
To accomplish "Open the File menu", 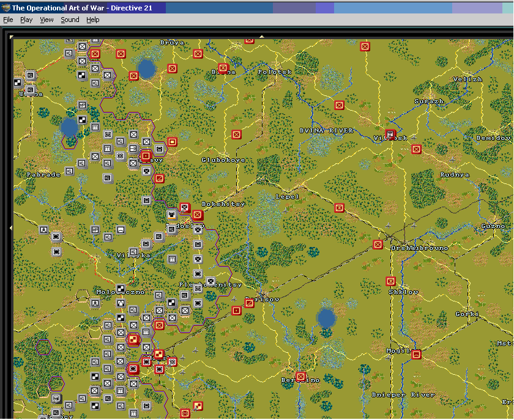I will pos(8,20).
